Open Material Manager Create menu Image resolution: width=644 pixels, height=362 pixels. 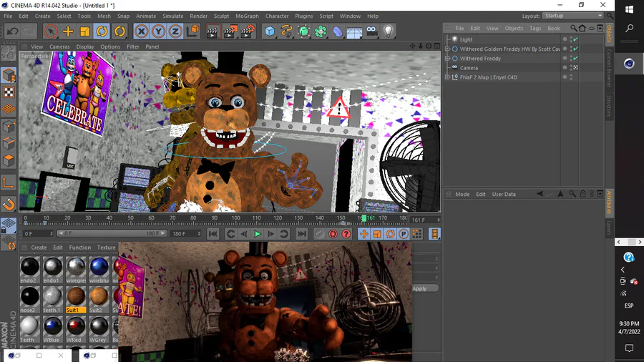tap(39, 248)
